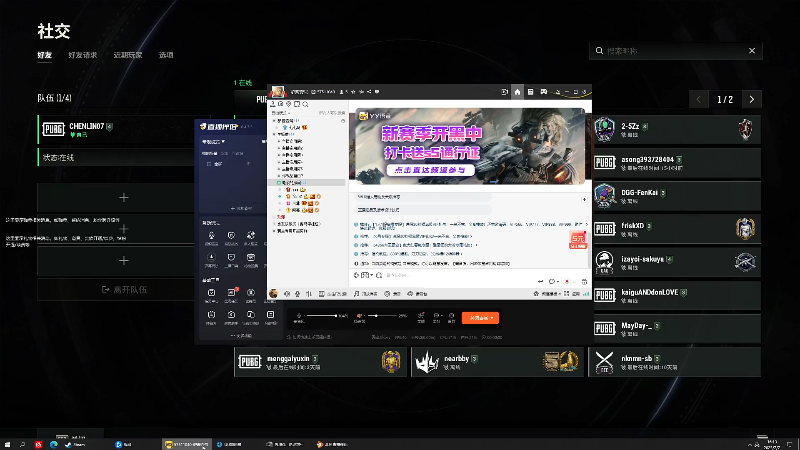Select CHENLIN07 team member card
Viewport: 800px width, 450px height.
click(x=116, y=130)
